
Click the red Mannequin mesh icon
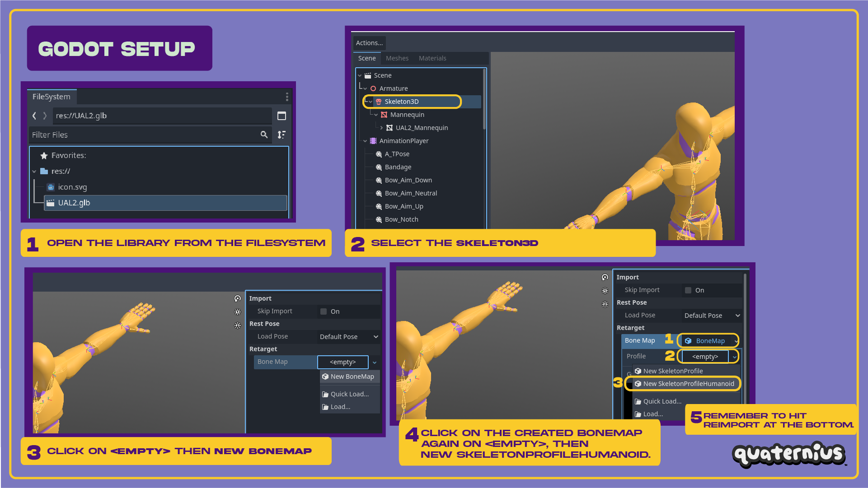(x=384, y=115)
